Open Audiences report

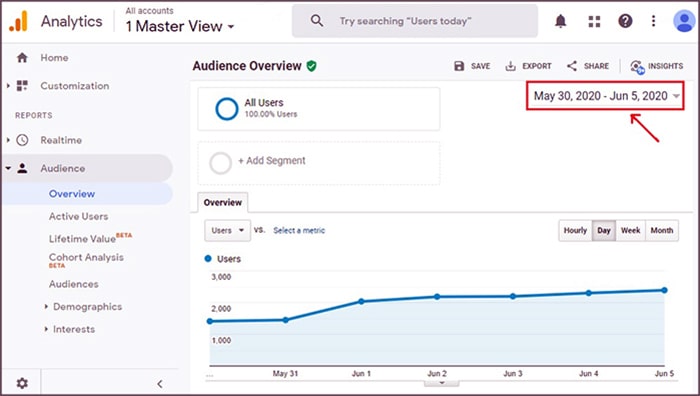74,284
